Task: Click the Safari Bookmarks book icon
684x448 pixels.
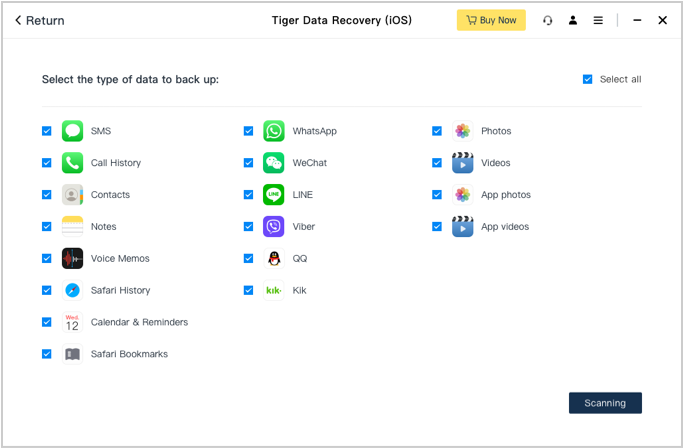Action: point(72,354)
